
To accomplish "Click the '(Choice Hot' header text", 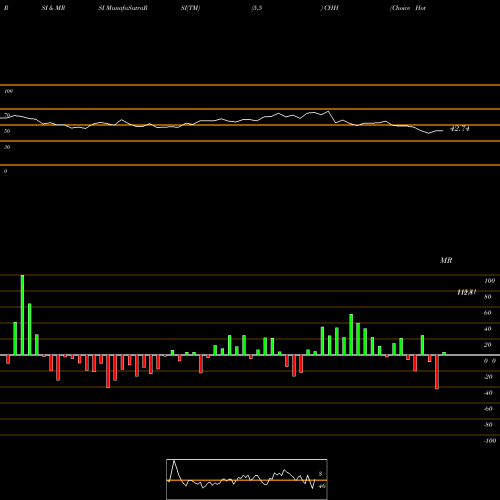I will coord(408,8).
